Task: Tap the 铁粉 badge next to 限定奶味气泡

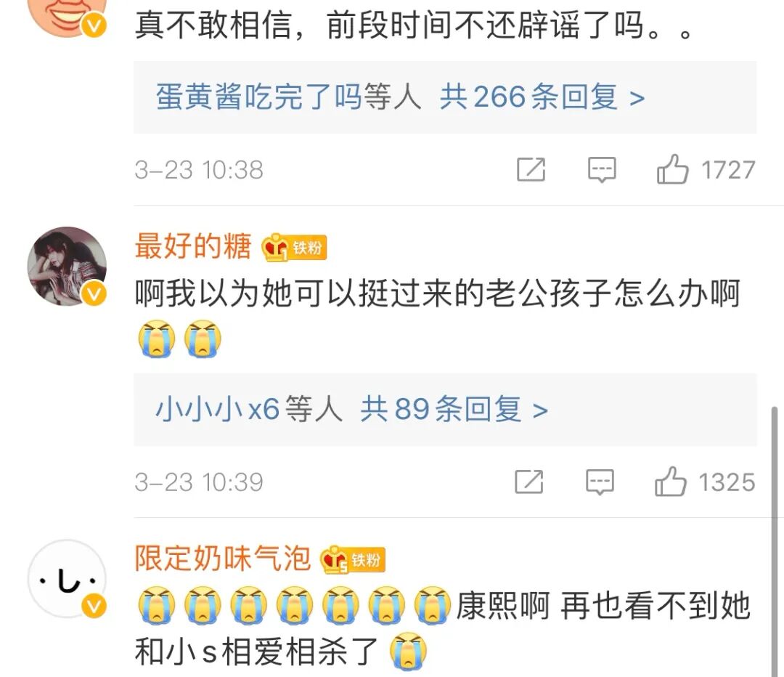Action: 353,559
